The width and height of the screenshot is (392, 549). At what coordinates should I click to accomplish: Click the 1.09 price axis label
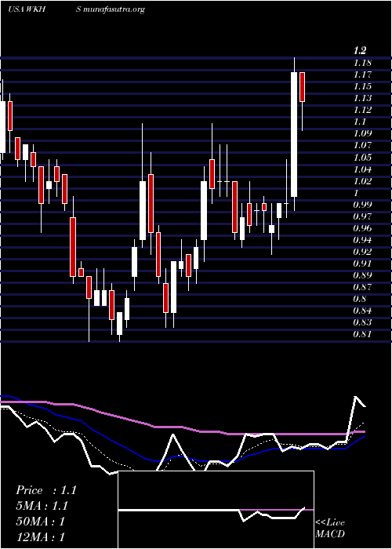[362, 133]
